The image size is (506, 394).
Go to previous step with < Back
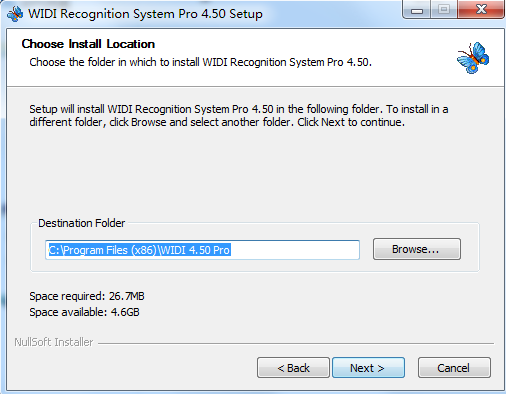tap(293, 368)
